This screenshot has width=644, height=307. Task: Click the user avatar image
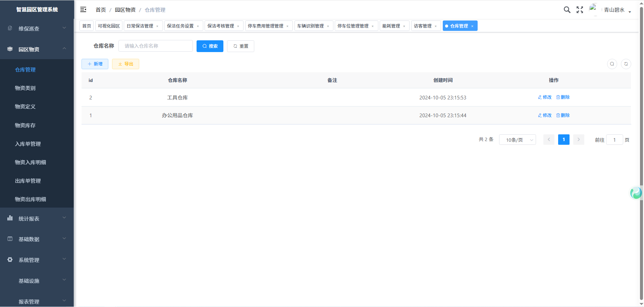(x=593, y=9)
